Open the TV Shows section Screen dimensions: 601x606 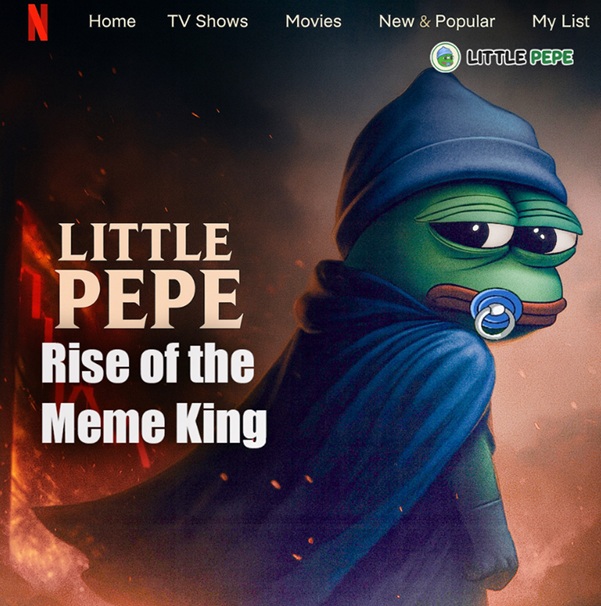click(x=208, y=21)
